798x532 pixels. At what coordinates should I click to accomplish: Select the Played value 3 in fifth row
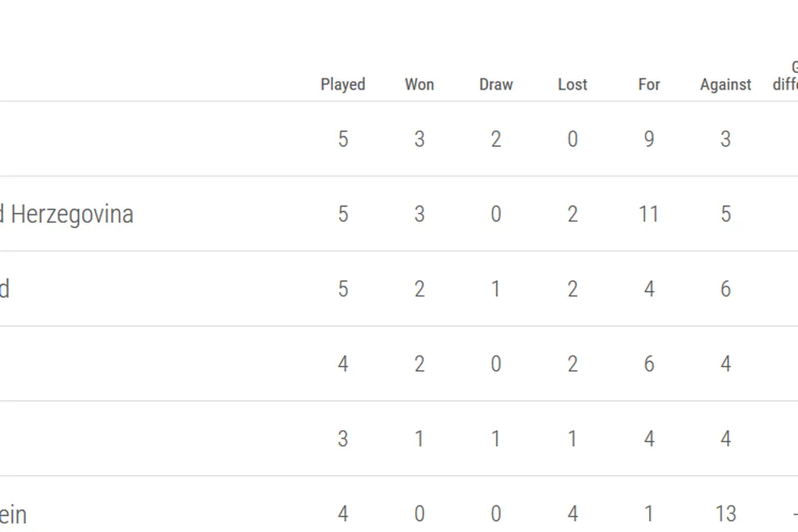coord(343,439)
